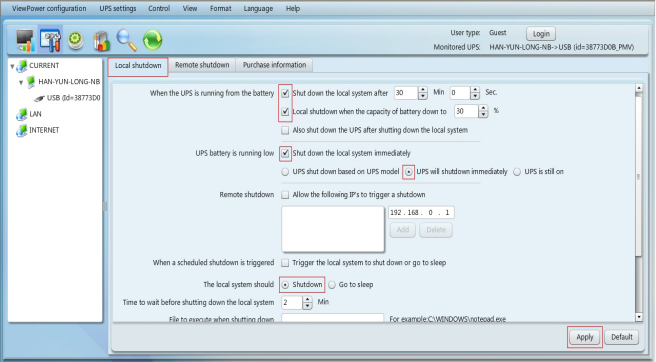Switch to Local shutdown tab
The height and width of the screenshot is (362, 656).
click(x=138, y=66)
